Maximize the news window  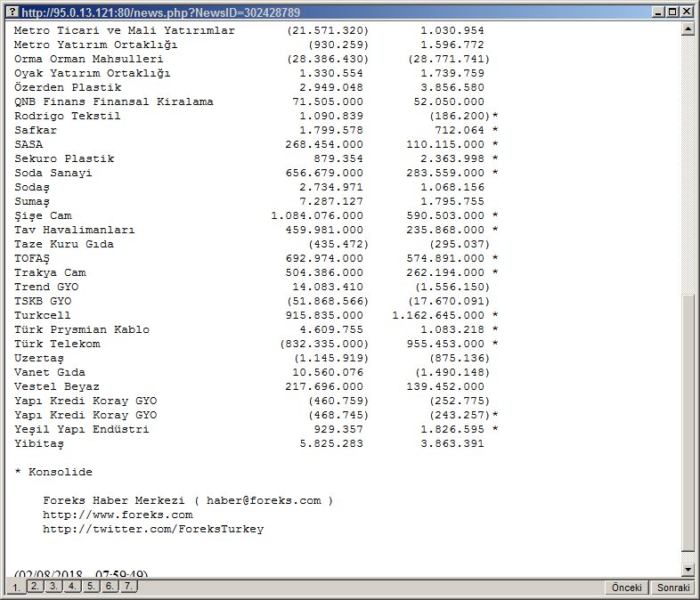pos(672,12)
